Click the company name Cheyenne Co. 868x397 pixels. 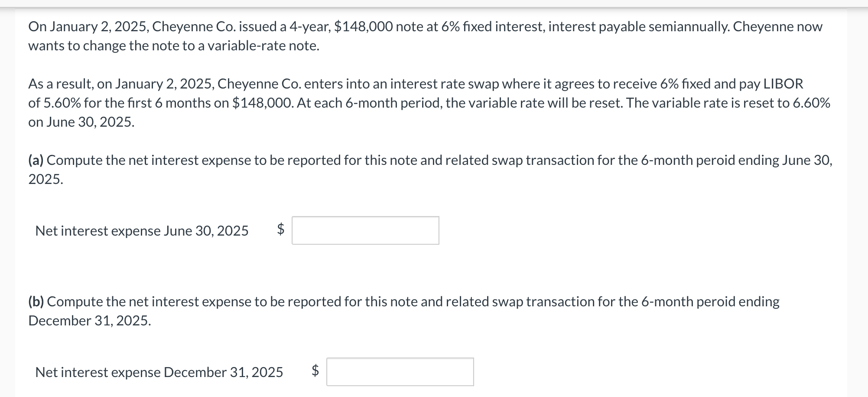[x=195, y=27]
